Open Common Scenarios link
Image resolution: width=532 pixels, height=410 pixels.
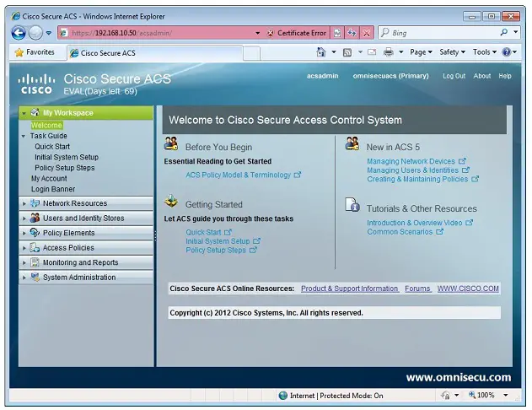(405, 232)
